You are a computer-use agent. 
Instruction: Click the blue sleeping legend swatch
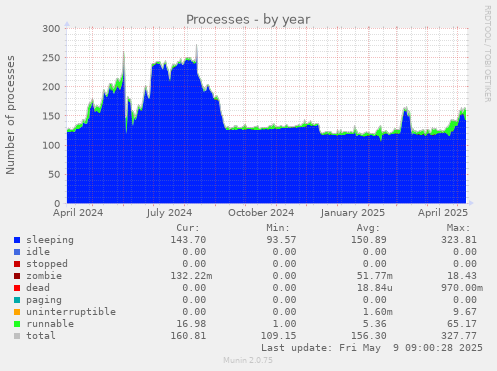coord(17,240)
